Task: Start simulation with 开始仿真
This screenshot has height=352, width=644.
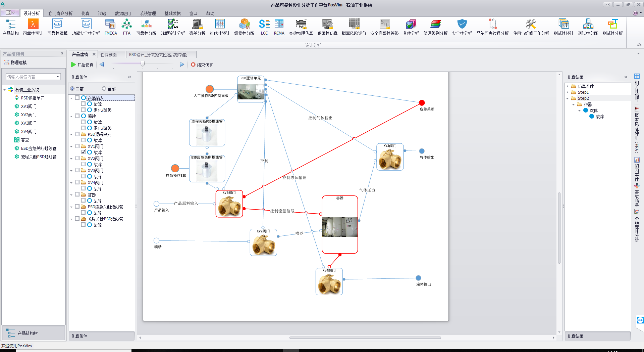Action: point(82,65)
